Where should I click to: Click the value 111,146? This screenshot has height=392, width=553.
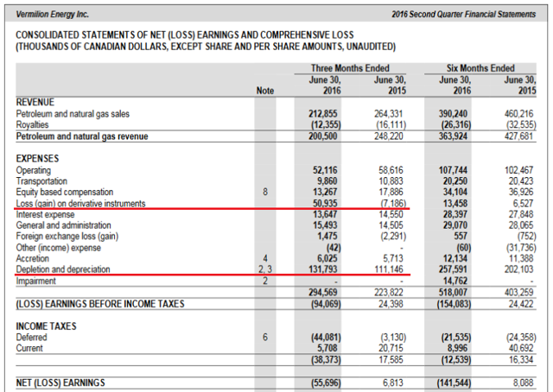[389, 269]
